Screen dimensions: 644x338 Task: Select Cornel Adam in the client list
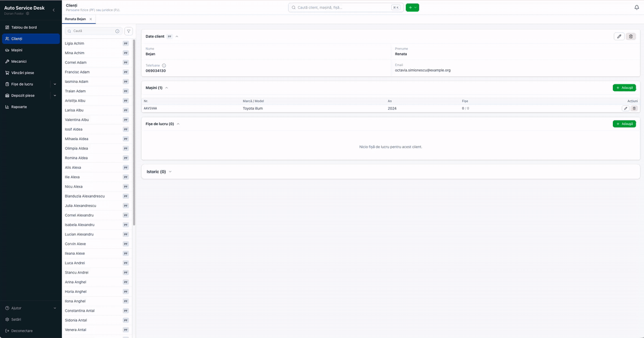(97, 62)
